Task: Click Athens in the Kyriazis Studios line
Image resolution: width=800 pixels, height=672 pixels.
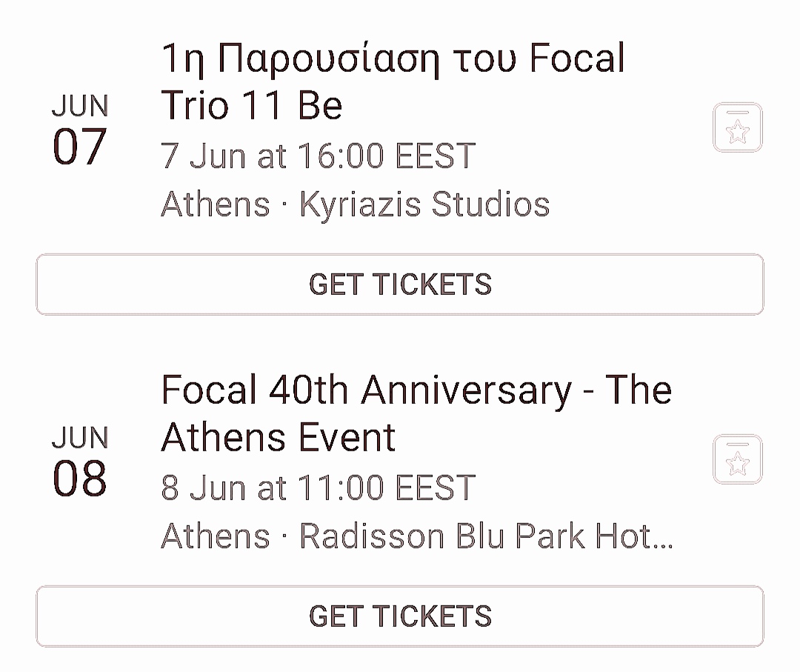Action: coord(216,204)
